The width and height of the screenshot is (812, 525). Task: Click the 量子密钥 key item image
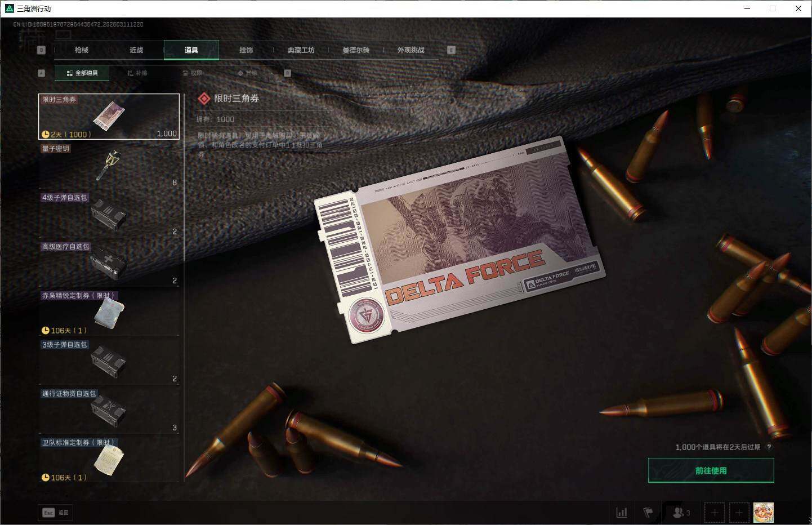pyautogui.click(x=109, y=166)
